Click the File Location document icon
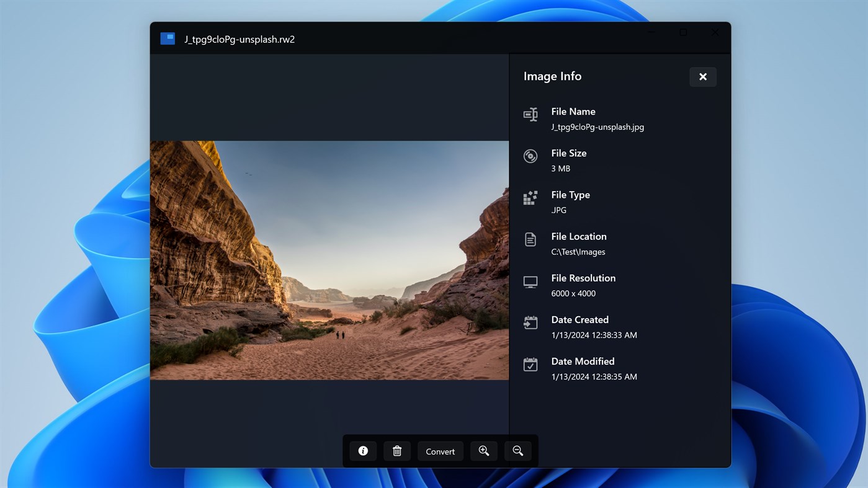868x488 pixels. point(530,239)
